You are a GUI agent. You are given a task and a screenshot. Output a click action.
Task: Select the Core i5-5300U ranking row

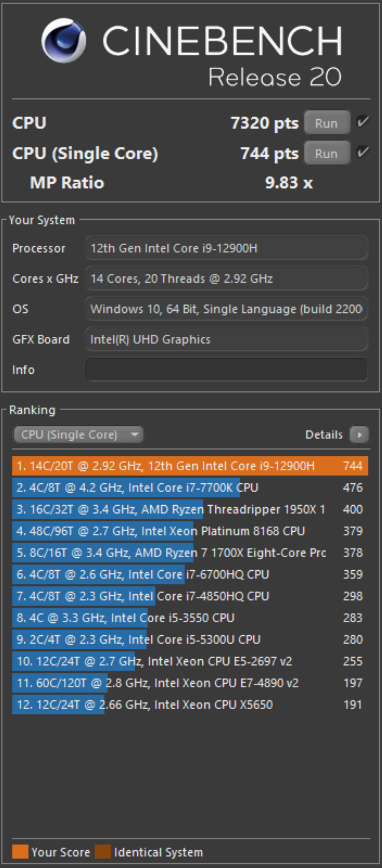click(x=190, y=640)
